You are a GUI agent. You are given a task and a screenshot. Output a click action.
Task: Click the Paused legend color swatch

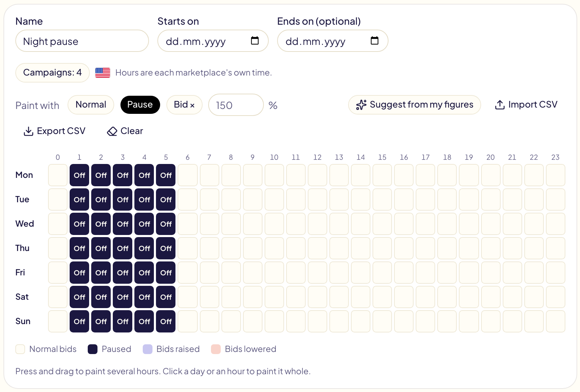tap(93, 349)
